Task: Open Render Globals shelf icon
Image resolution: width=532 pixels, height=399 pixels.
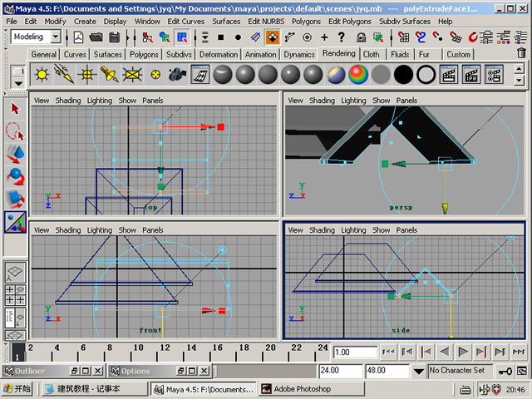Action: pos(494,74)
